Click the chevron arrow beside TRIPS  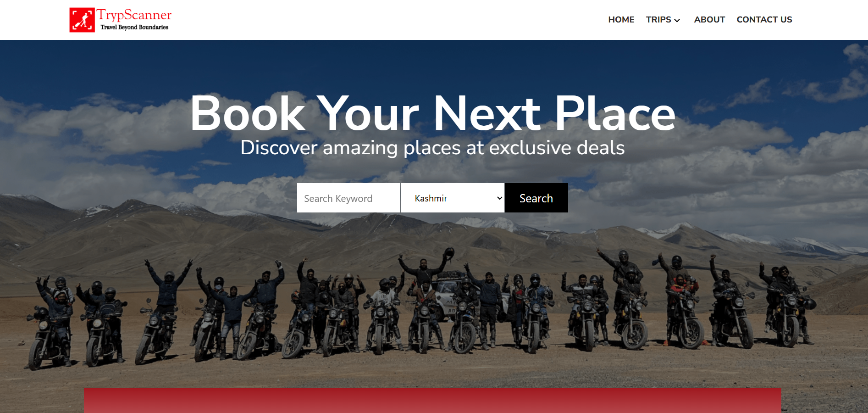click(677, 20)
